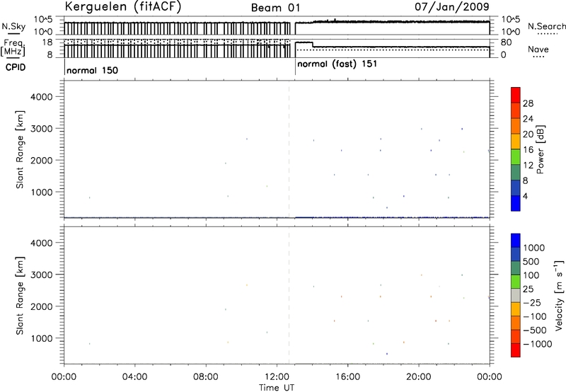This screenshot has width=566, height=392.
Task: Pick the red top segment of Power colorbar
Action: coord(516,95)
